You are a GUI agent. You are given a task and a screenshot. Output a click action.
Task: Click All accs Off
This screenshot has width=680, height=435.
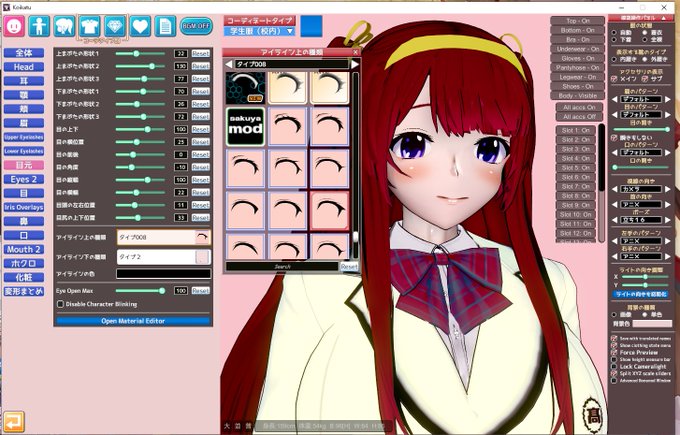[579, 116]
